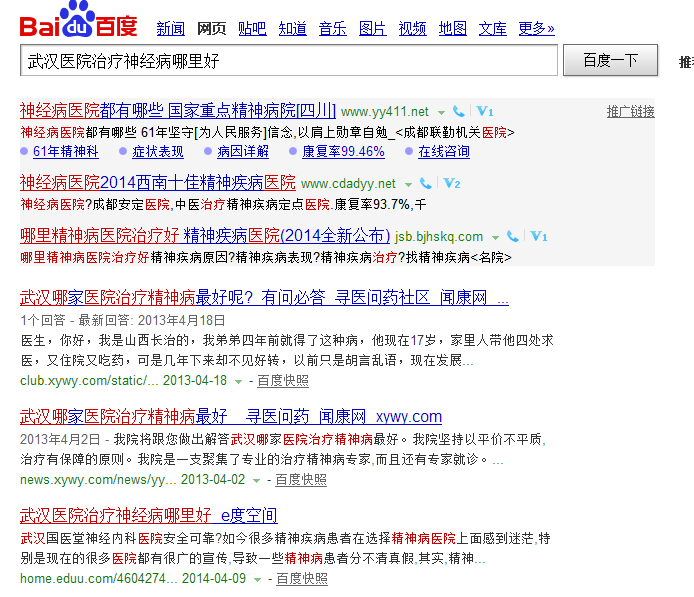Open the 视频 tab
The height and width of the screenshot is (597, 694).
click(413, 29)
